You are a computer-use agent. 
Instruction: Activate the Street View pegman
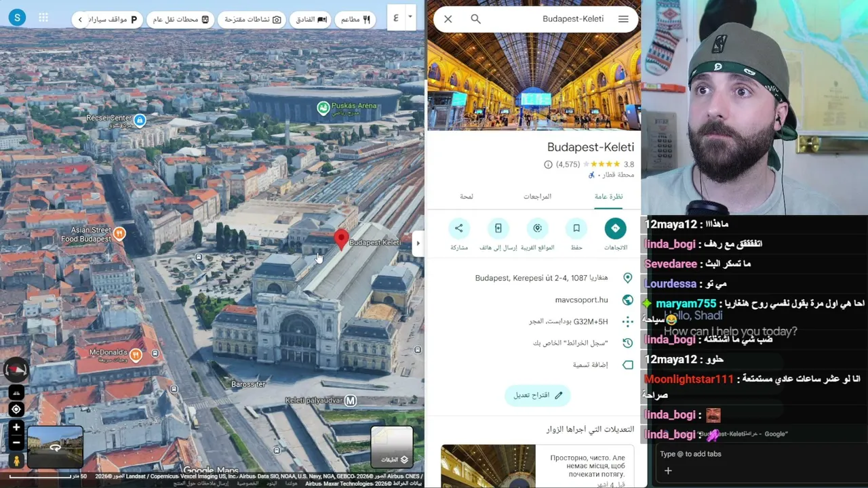(16, 461)
